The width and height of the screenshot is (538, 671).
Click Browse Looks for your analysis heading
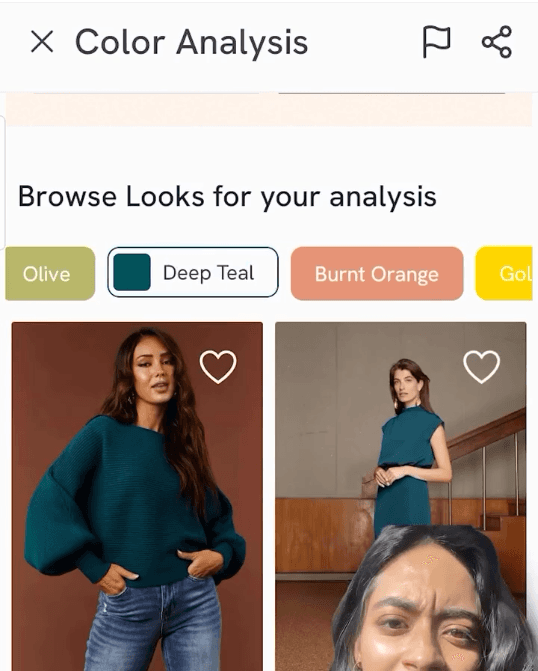tap(227, 196)
